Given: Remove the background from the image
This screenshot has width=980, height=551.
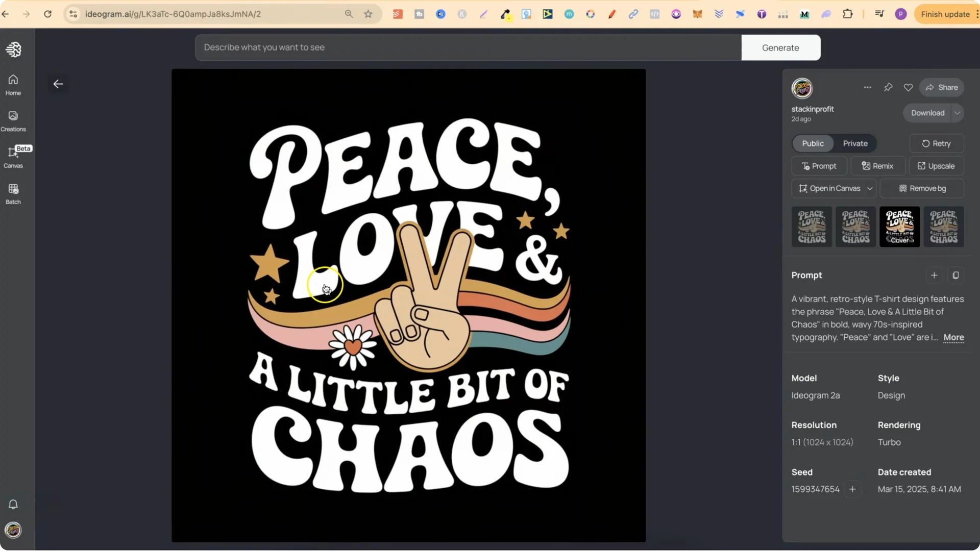Looking at the screenshot, I should [x=922, y=188].
